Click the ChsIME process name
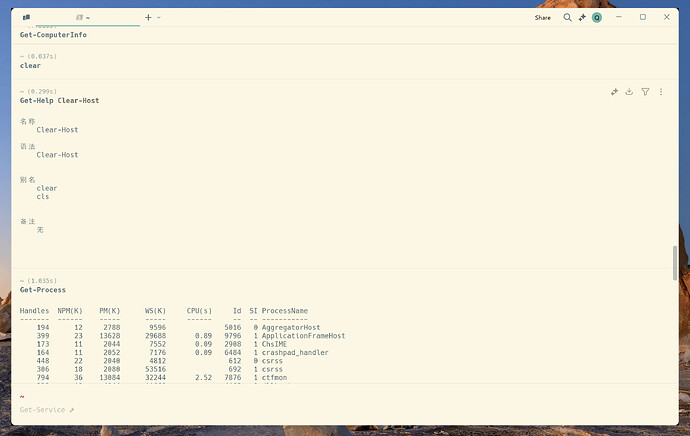 pos(274,344)
